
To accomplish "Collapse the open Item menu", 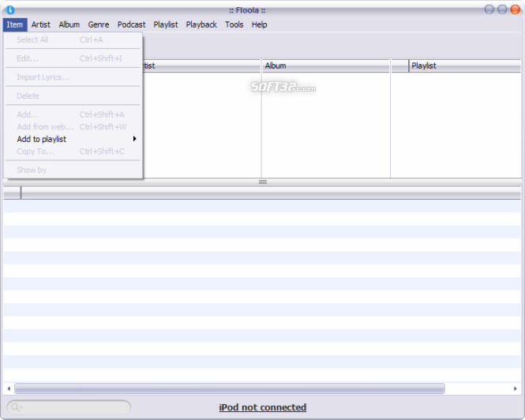I will coord(15,24).
